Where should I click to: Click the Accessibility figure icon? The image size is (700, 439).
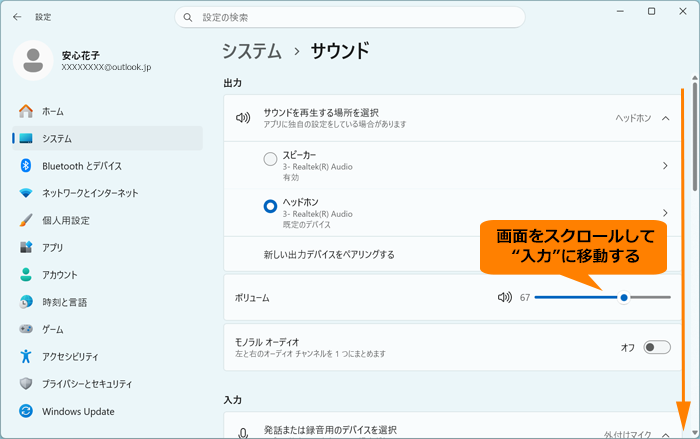[x=26, y=356]
